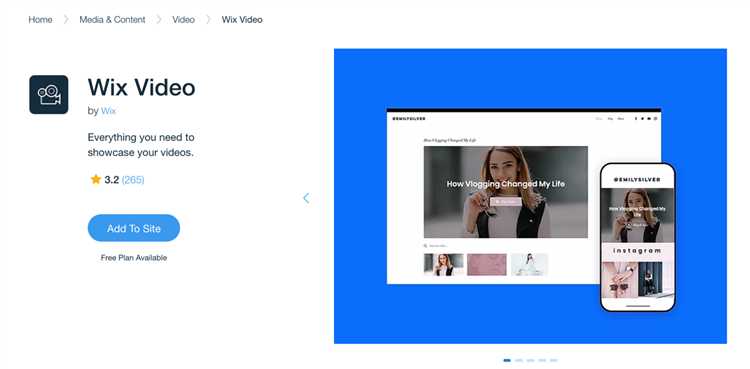Open the Wix developer link

(x=108, y=111)
